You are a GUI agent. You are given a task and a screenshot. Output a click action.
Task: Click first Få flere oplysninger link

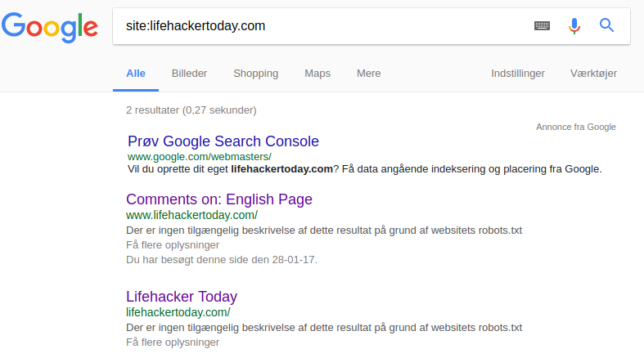[x=173, y=245]
